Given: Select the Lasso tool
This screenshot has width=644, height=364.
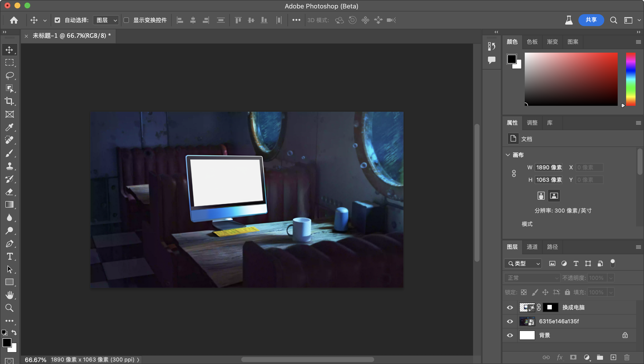Looking at the screenshot, I should click(9, 75).
